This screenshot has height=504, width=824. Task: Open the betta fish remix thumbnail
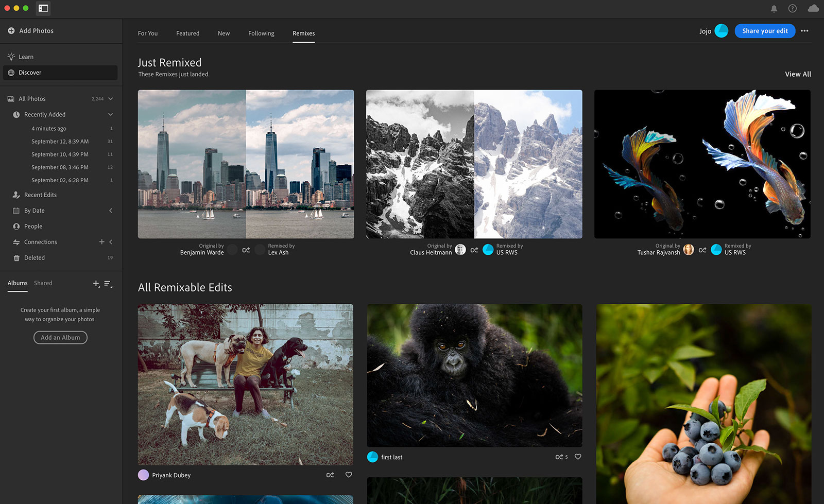point(702,164)
